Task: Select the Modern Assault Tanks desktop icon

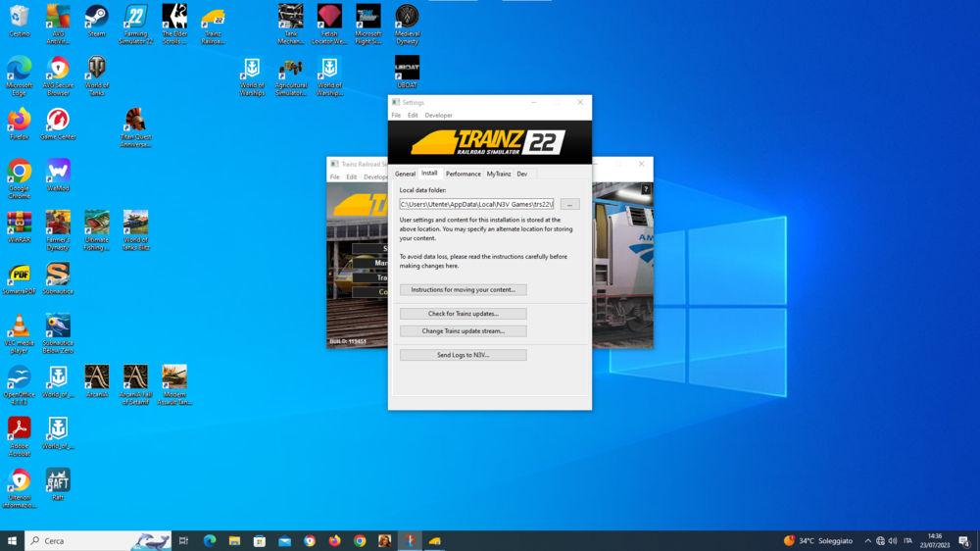Action: pos(174,386)
